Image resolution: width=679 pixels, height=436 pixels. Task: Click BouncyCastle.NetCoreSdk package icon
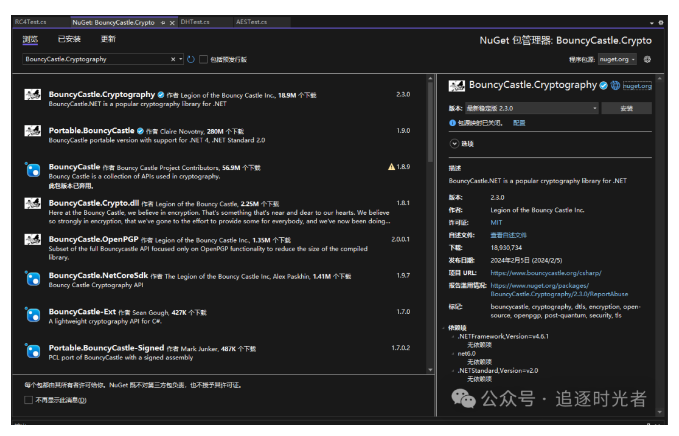(x=32, y=278)
